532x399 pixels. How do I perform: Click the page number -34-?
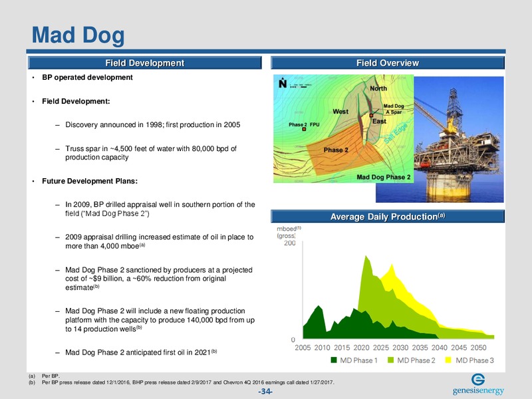(265, 392)
